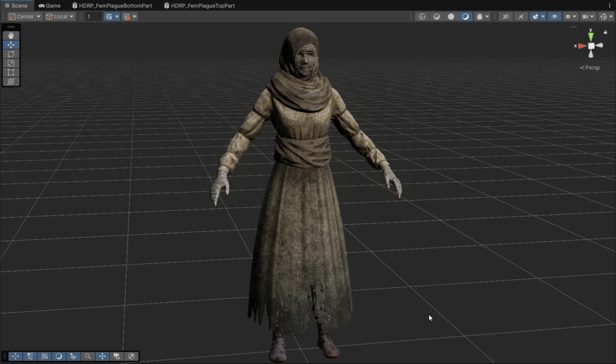Toggle hidden objects visibility eye
Screen dimensions: 616x364
(554, 16)
